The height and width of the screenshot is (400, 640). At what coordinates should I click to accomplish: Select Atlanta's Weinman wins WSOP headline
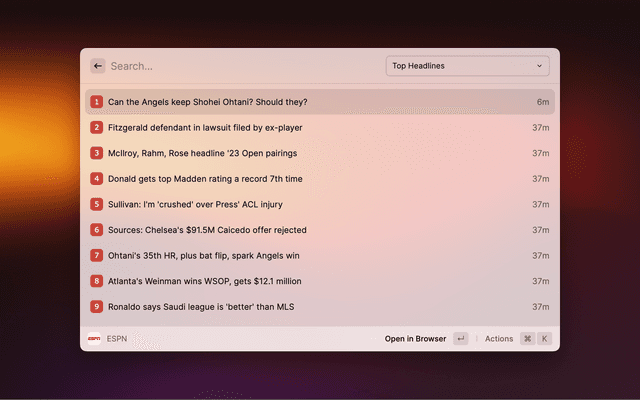(x=204, y=281)
